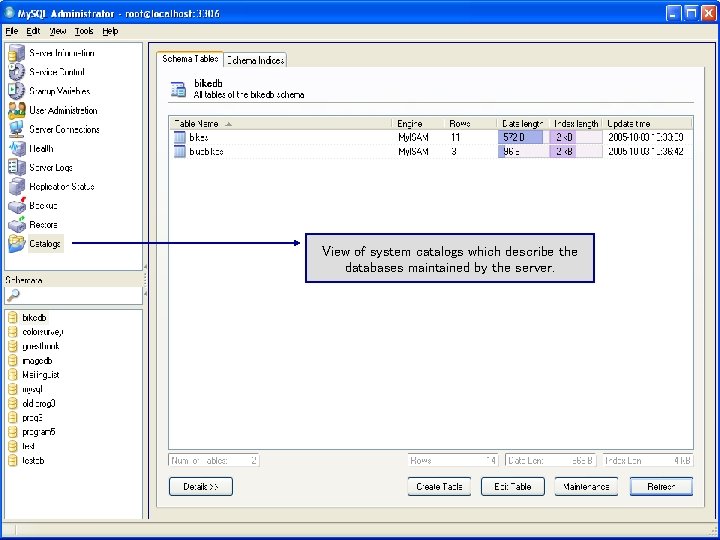Click the bikes table icon
The width and height of the screenshot is (720, 540).
point(180,137)
